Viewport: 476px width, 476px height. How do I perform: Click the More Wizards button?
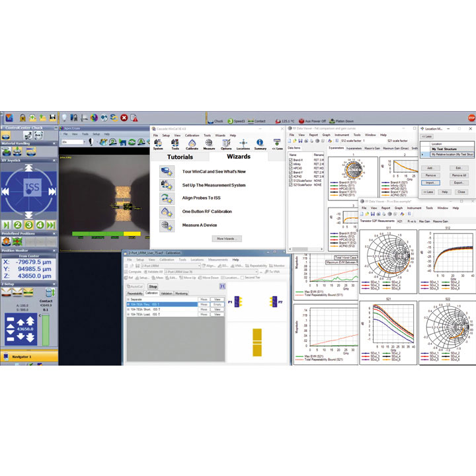(x=226, y=238)
